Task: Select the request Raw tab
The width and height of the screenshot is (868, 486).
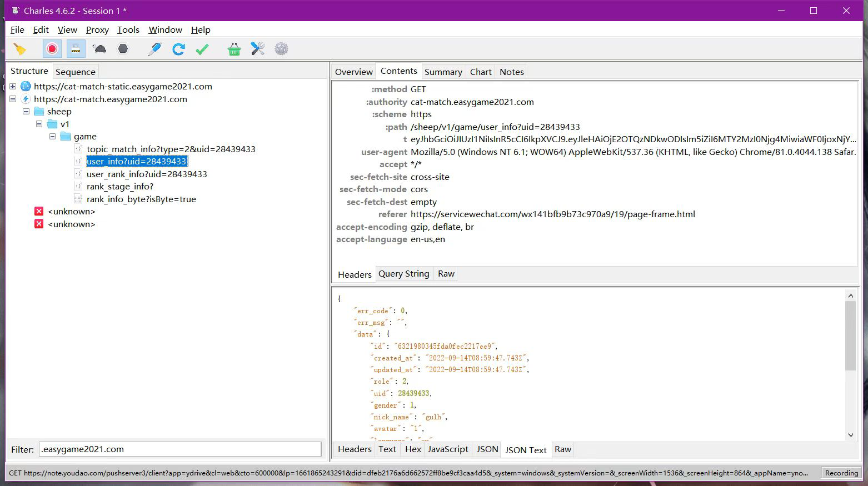Action: (x=446, y=274)
